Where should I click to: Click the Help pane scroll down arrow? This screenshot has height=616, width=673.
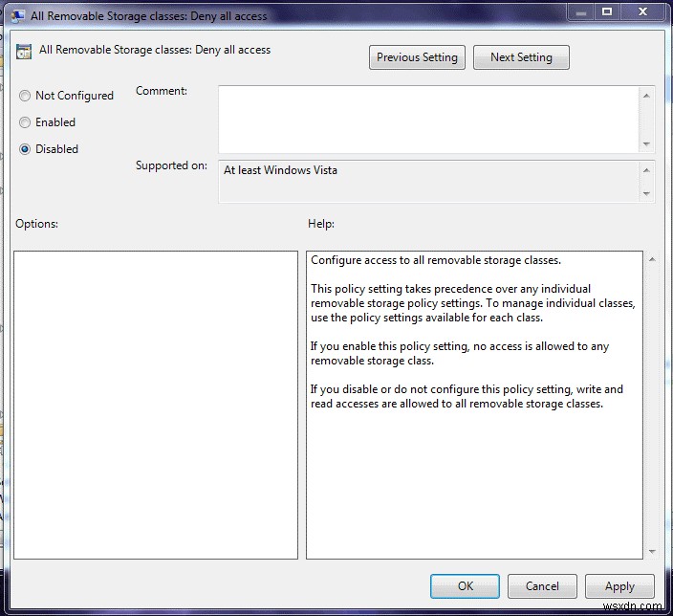tap(652, 551)
